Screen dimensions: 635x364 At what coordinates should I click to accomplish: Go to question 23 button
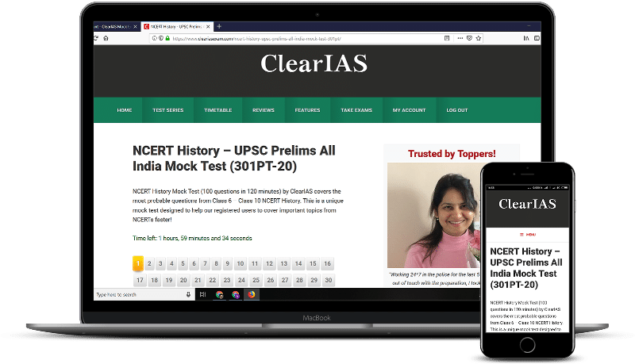coord(227,280)
